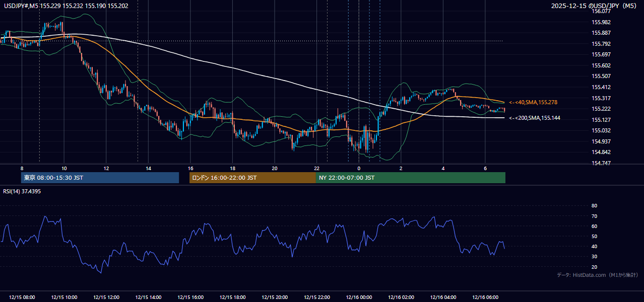The height and width of the screenshot is (302, 644).
Task: Click the 12/15 18:00 date label
Action: (x=232, y=297)
